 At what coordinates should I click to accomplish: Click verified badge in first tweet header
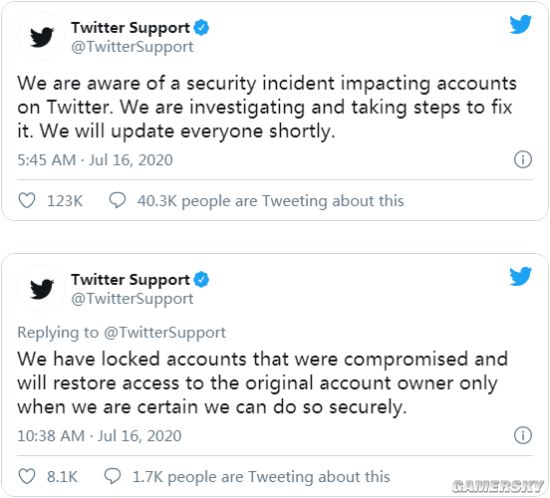(201, 28)
